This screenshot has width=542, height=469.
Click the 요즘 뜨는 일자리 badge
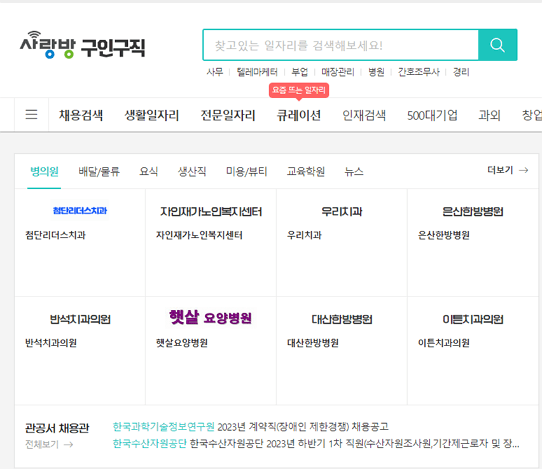pyautogui.click(x=299, y=91)
